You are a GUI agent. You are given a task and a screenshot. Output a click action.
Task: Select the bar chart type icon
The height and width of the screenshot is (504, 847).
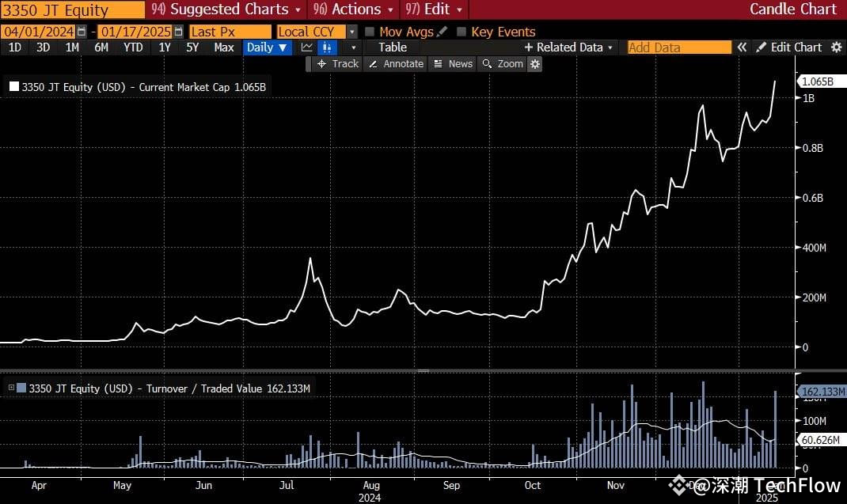point(326,47)
